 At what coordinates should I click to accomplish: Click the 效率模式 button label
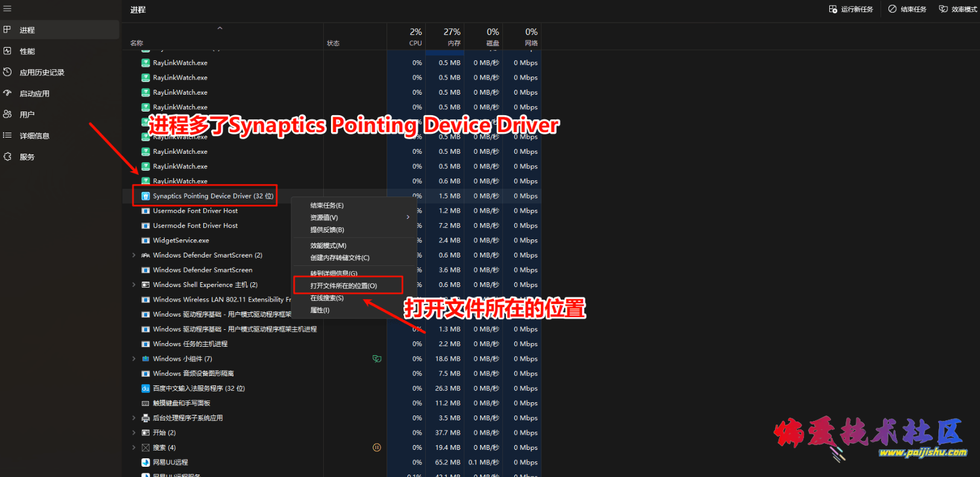pos(964,9)
